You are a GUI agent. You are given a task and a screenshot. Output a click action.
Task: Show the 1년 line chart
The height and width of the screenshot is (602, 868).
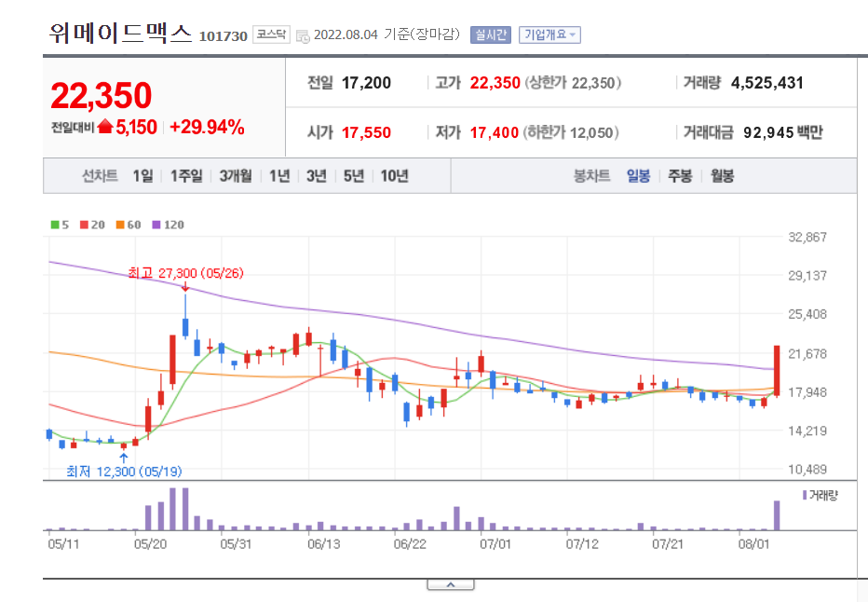pos(279,176)
